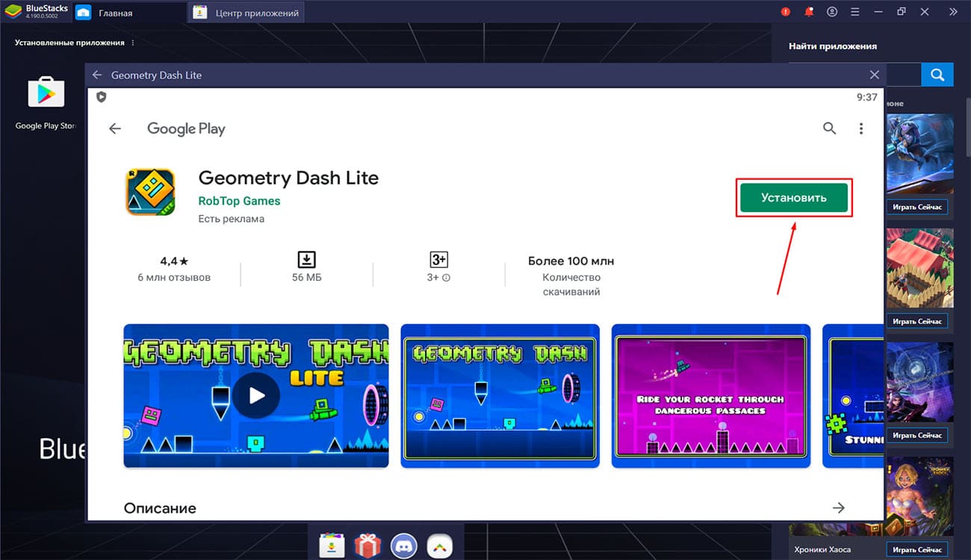Viewport: 971px width, 560px height.
Task: Click the gift box icon in the dock
Action: click(367, 546)
